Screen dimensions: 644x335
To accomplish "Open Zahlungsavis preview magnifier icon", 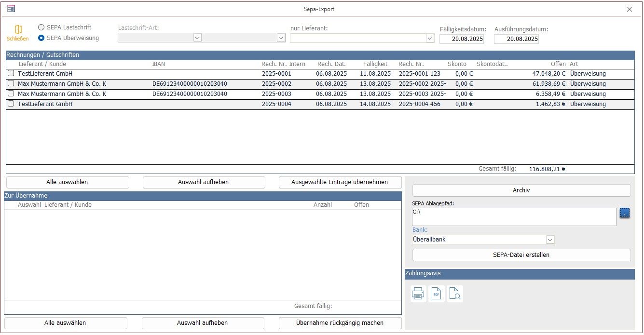I will click(x=455, y=293).
